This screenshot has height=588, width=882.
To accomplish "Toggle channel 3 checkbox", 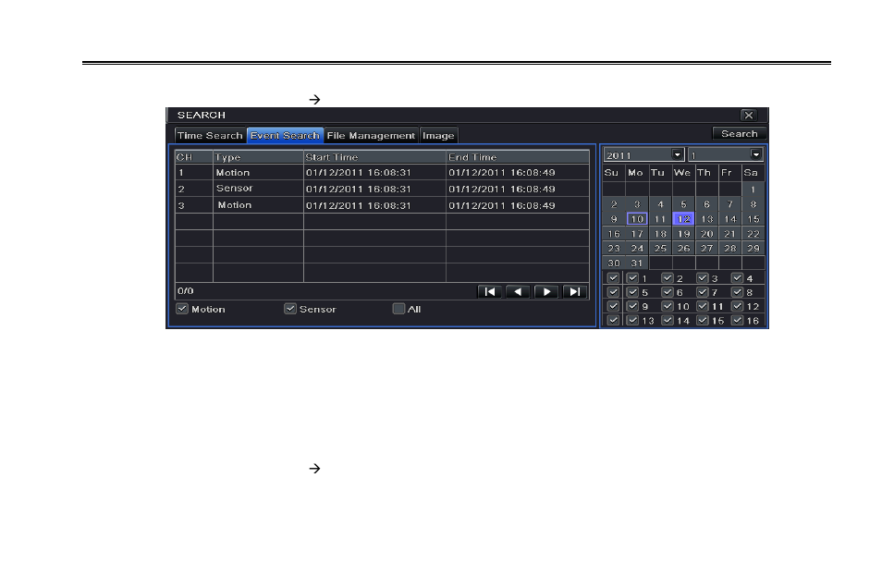I will pyautogui.click(x=702, y=278).
